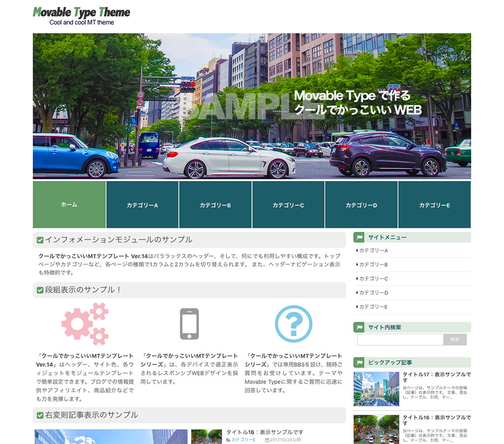Click the ピックアップ記事 sidebar heading text
The image size is (504, 444).
pyautogui.click(x=390, y=363)
